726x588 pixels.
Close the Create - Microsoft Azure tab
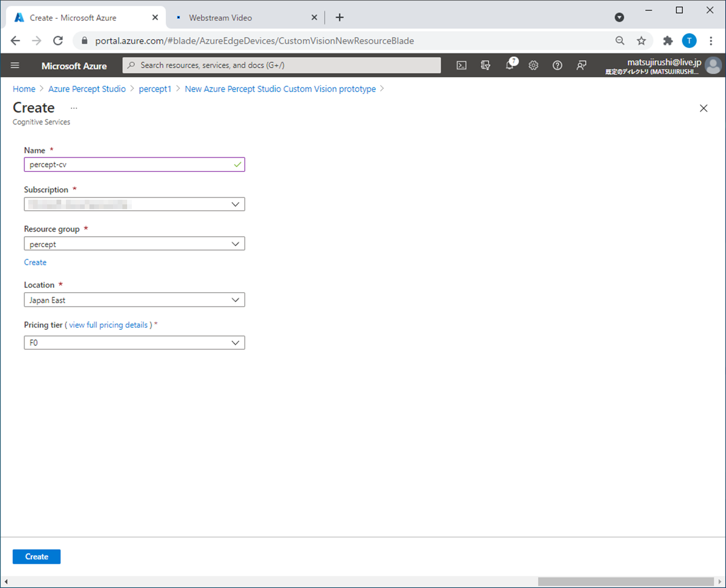155,18
